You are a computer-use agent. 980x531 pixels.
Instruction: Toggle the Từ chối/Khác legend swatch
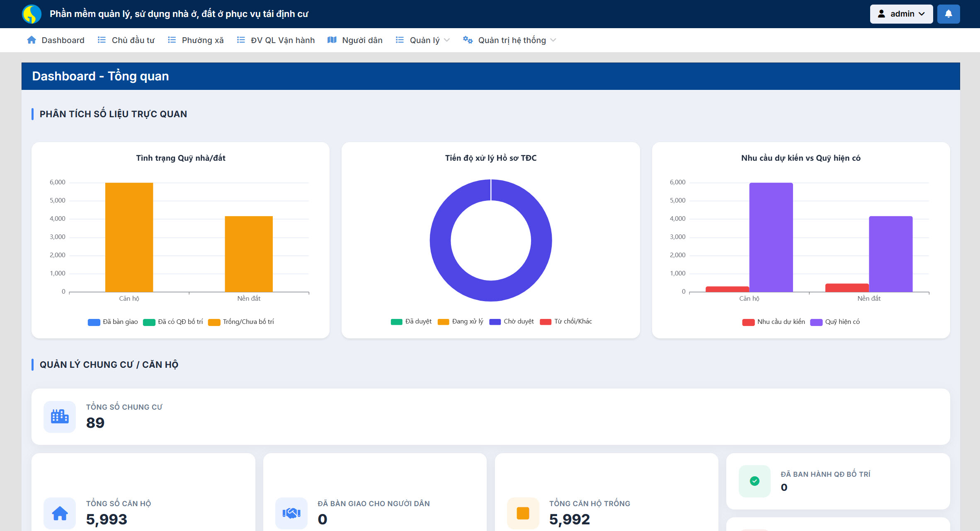click(x=546, y=322)
